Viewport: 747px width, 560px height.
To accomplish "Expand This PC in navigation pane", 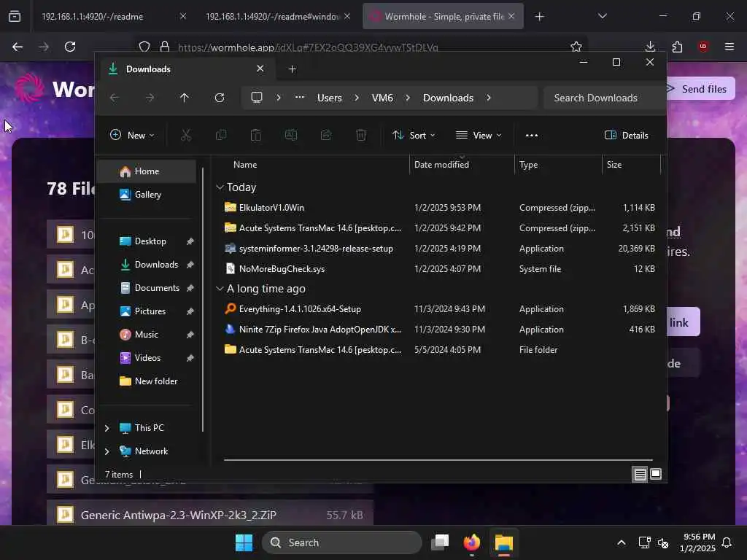I will 107,428.
